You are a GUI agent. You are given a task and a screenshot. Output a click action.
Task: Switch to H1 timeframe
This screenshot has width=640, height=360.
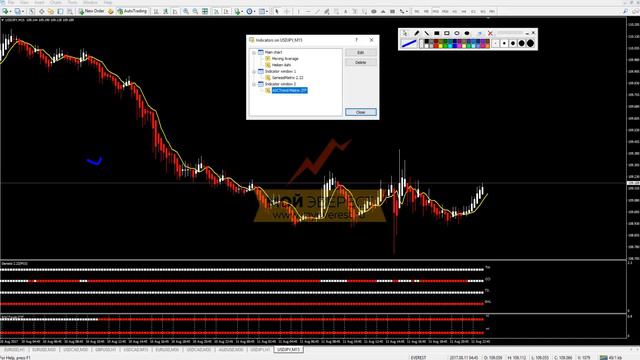click(x=454, y=11)
